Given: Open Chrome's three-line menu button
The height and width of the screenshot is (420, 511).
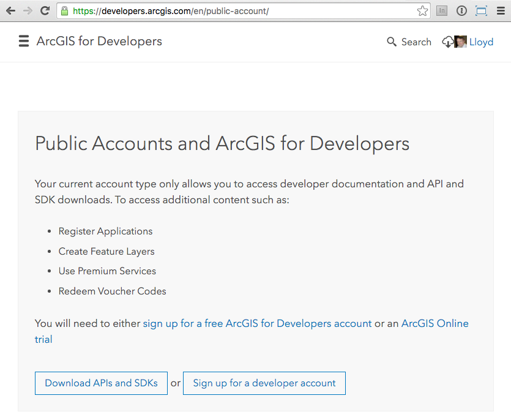Looking at the screenshot, I should (x=500, y=11).
